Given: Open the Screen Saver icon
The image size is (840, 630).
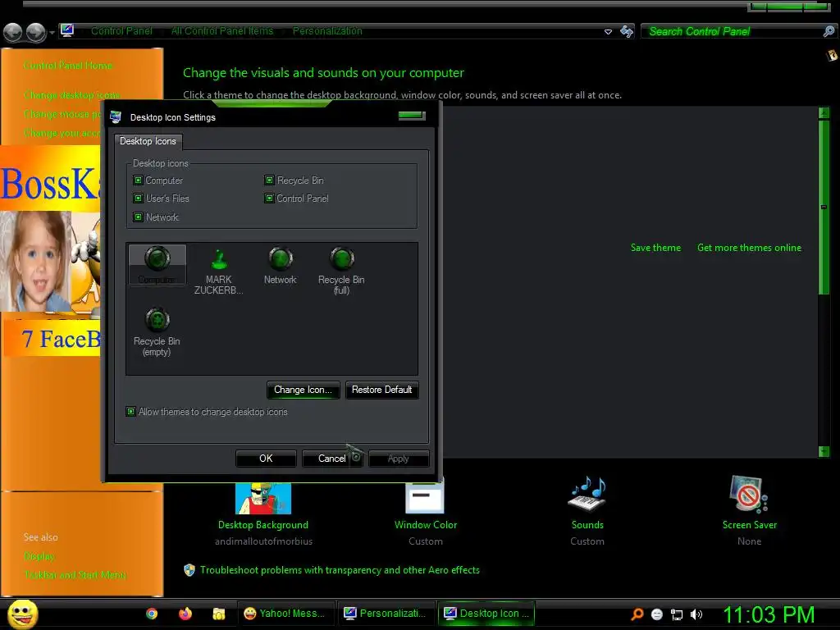Looking at the screenshot, I should click(749, 494).
